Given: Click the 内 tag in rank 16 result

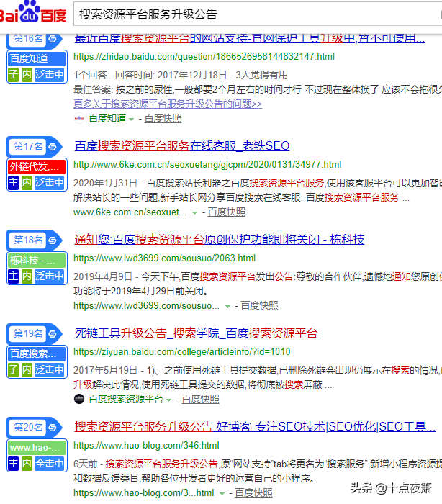Looking at the screenshot, I should click(27, 75).
